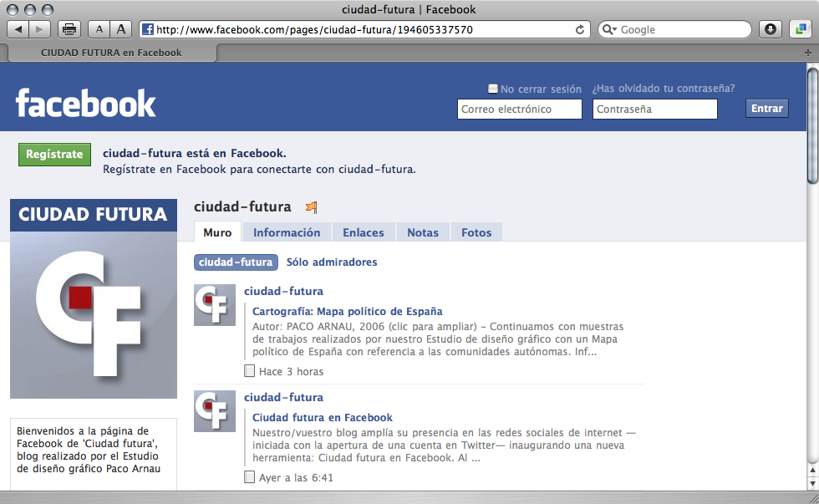Screen dimensions: 819x504
Task: Check the 'No cerrar sesión' checkbox
Action: 493,89
